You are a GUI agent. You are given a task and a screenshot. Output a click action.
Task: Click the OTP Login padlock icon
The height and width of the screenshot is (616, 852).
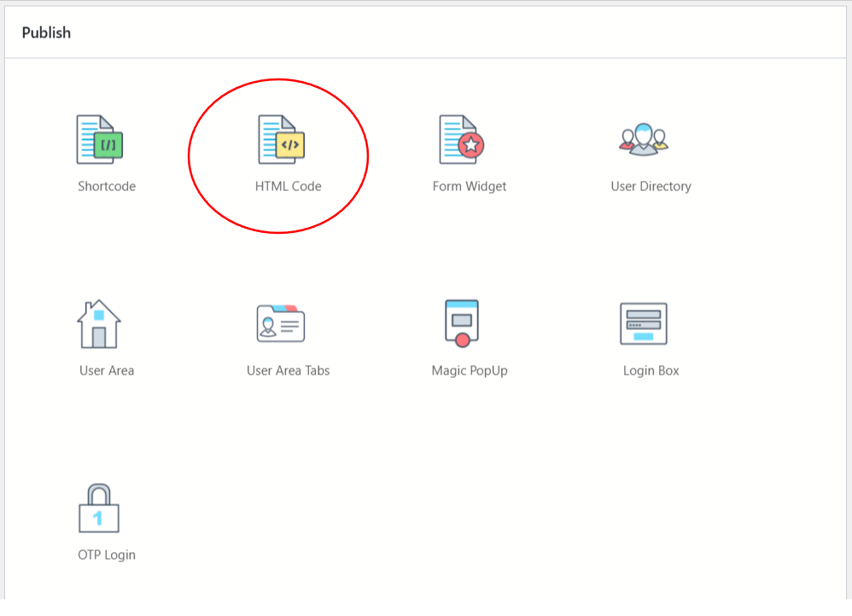click(99, 508)
